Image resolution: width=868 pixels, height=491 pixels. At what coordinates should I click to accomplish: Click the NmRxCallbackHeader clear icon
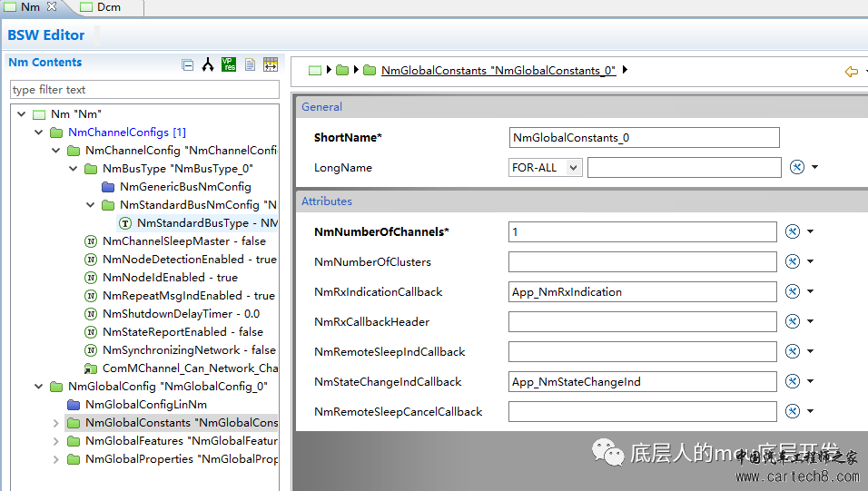(793, 321)
